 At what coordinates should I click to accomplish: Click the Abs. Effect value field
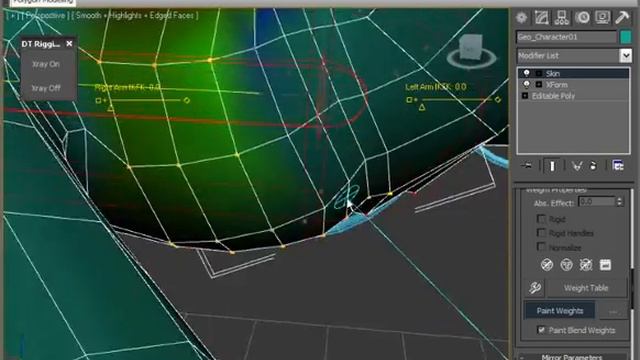[x=596, y=202]
